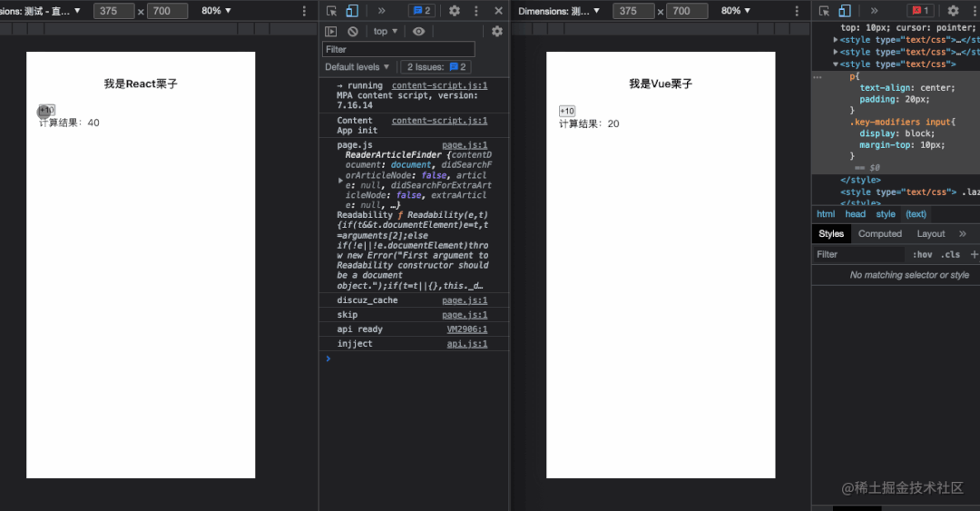Viewport: 980px width, 511px height.
Task: Open right device toolbar more options
Action: pos(797,11)
